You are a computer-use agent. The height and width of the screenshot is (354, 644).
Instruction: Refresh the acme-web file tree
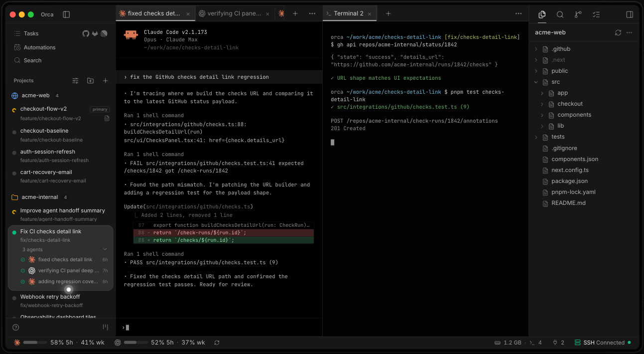click(618, 32)
